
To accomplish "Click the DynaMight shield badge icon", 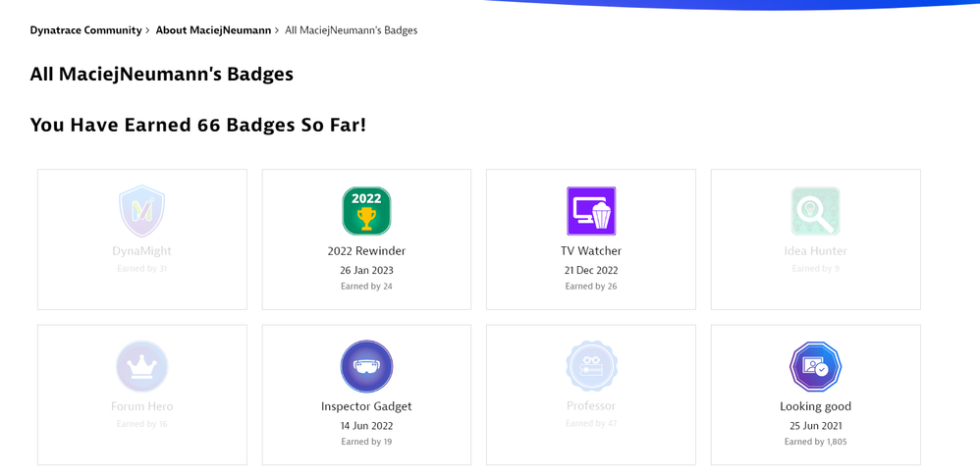I will coord(141,211).
